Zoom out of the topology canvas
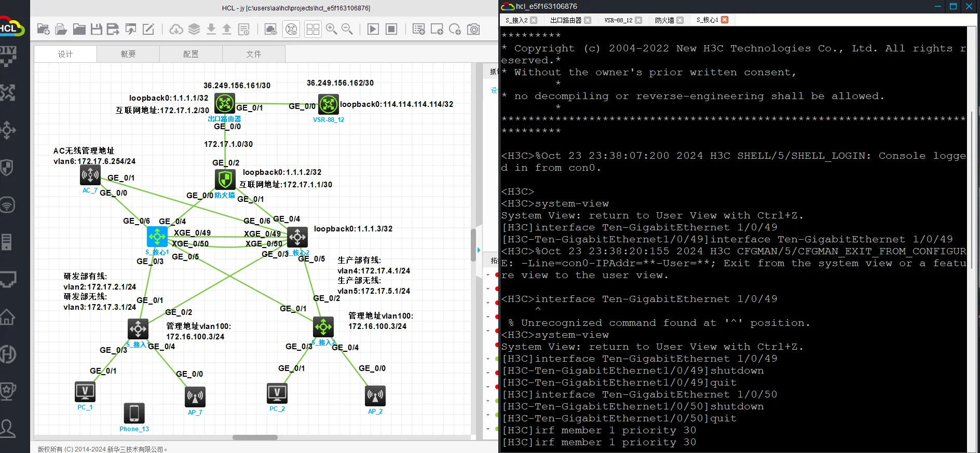This screenshot has height=453, width=980. coord(347,29)
